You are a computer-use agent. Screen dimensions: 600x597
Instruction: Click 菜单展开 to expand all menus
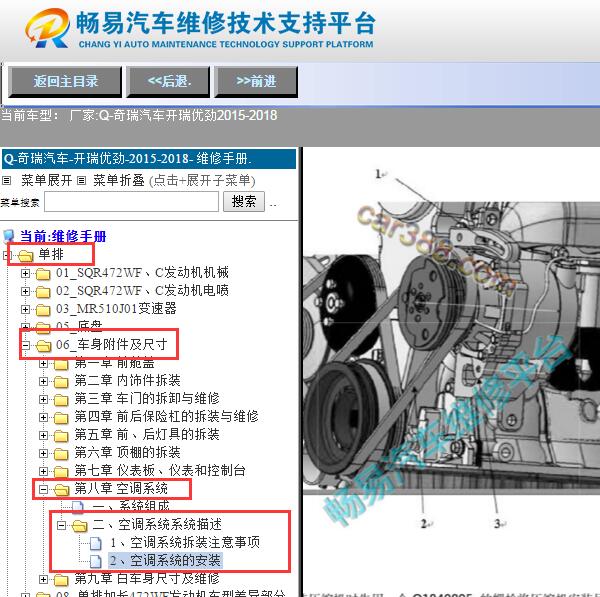coord(47,180)
